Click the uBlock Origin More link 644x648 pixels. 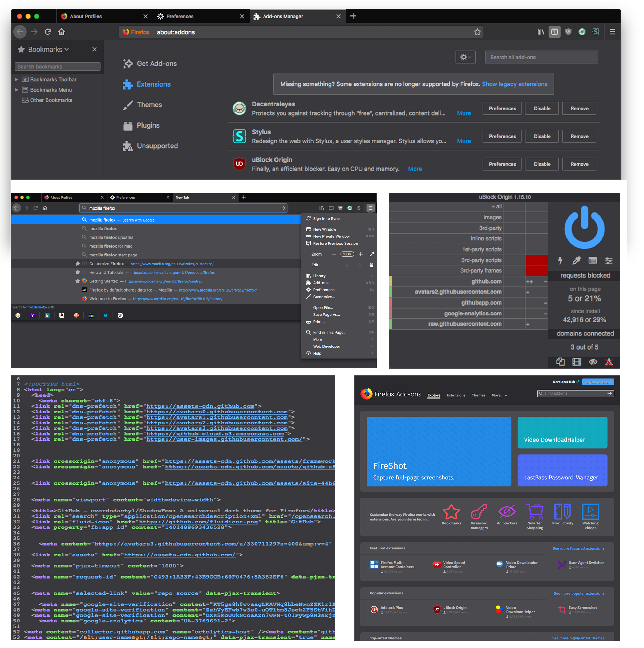coord(416,169)
